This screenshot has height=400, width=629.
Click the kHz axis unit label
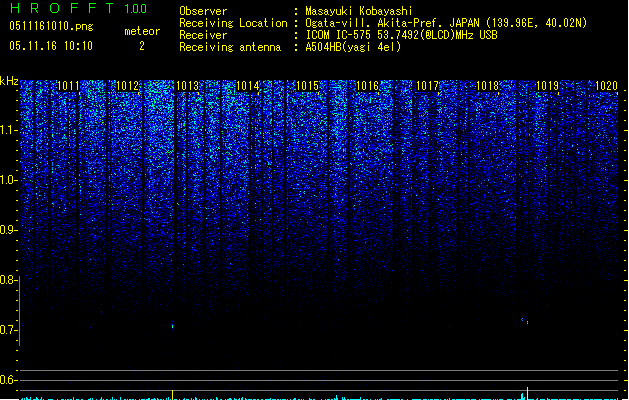[9, 81]
